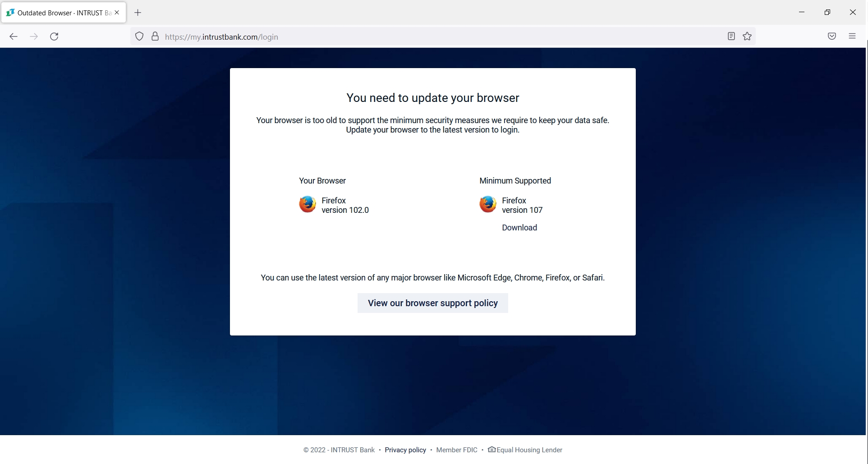Click the Firefox logo under Minimum Supported
This screenshot has width=868, height=464.
488,204
